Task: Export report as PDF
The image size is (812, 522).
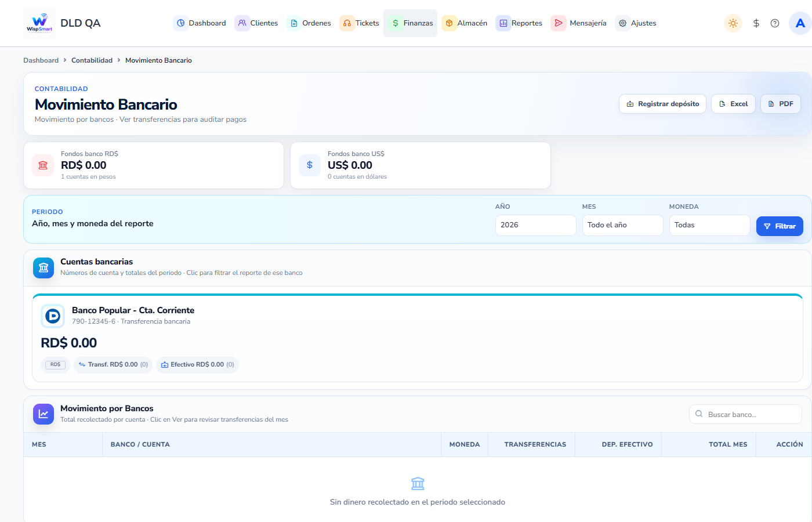Action: (x=781, y=104)
